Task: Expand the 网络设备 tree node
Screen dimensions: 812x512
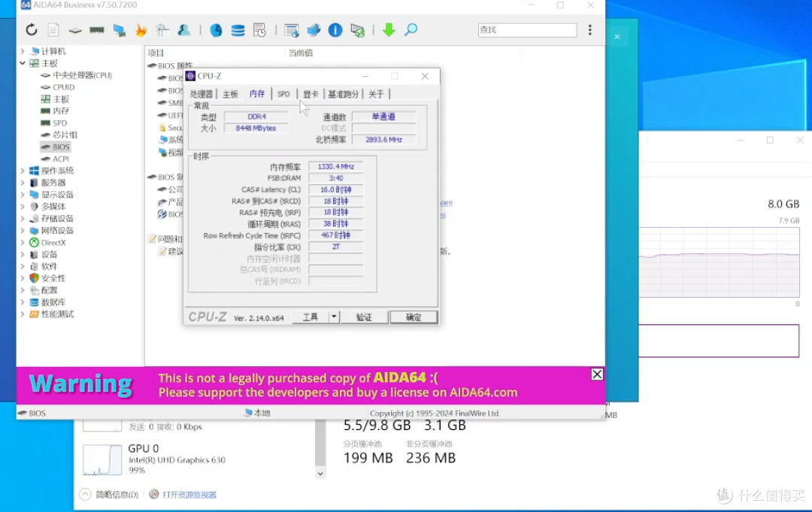Action: tap(23, 230)
